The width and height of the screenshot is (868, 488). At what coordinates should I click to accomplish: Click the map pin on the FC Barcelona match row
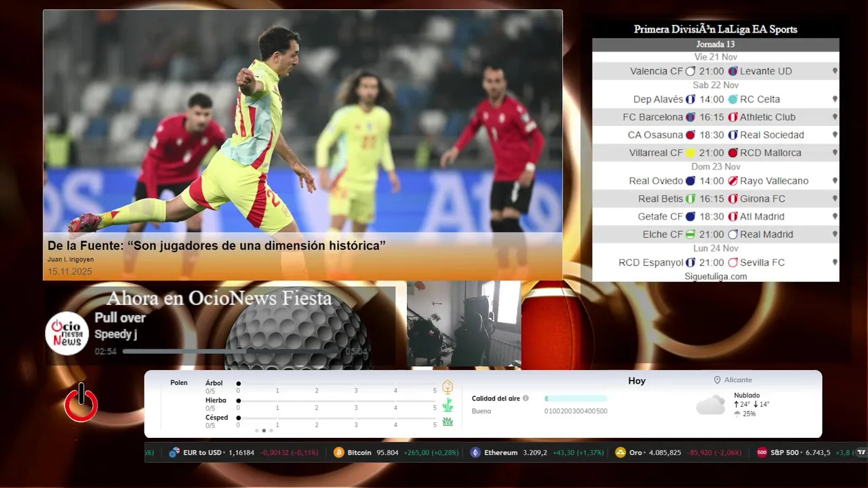tap(835, 117)
